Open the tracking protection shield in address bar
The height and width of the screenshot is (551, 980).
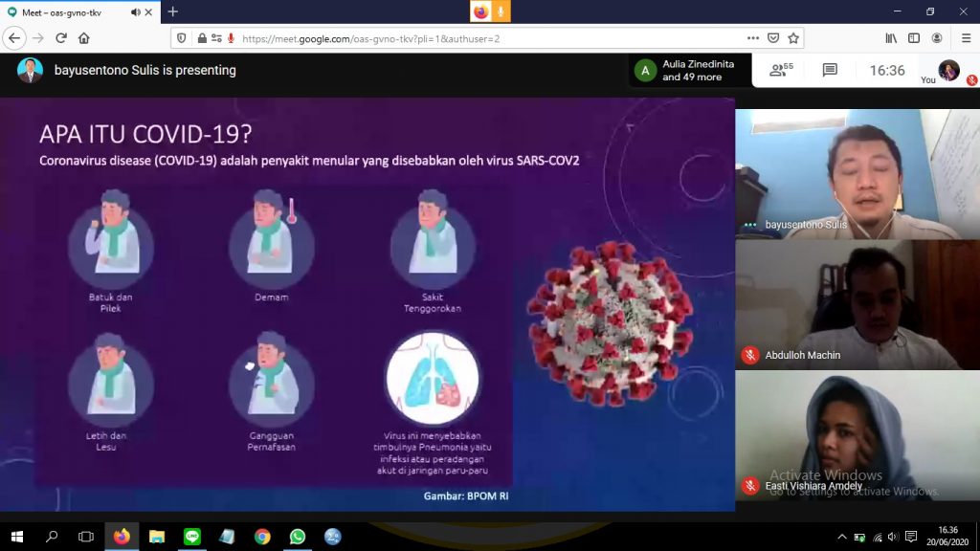pos(182,37)
